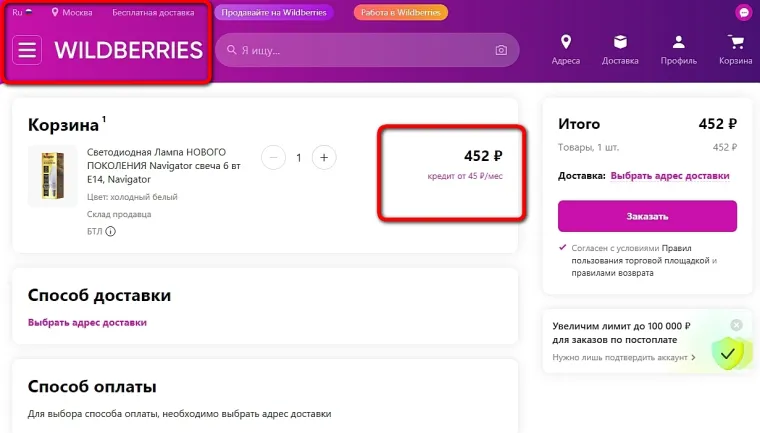The image size is (760, 433).
Task: Decrease lamp quantity with minus
Action: tap(273, 157)
